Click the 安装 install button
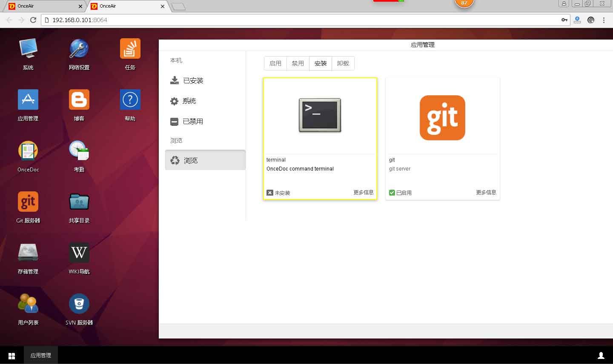This screenshot has width=613, height=364. pos(321,63)
